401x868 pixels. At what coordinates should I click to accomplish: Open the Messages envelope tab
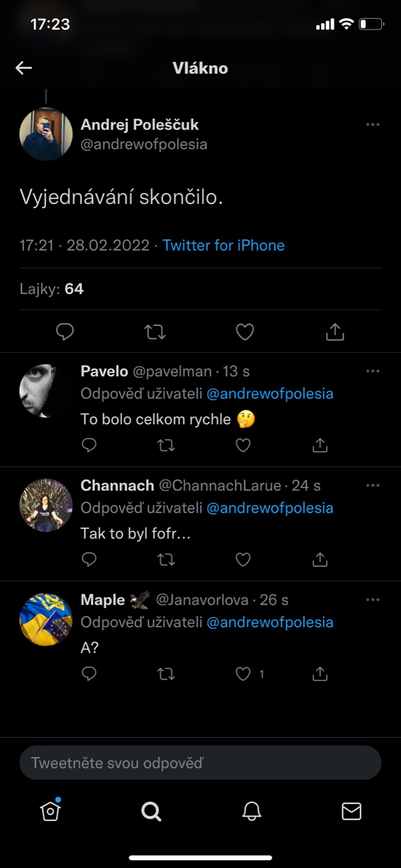pos(351,811)
